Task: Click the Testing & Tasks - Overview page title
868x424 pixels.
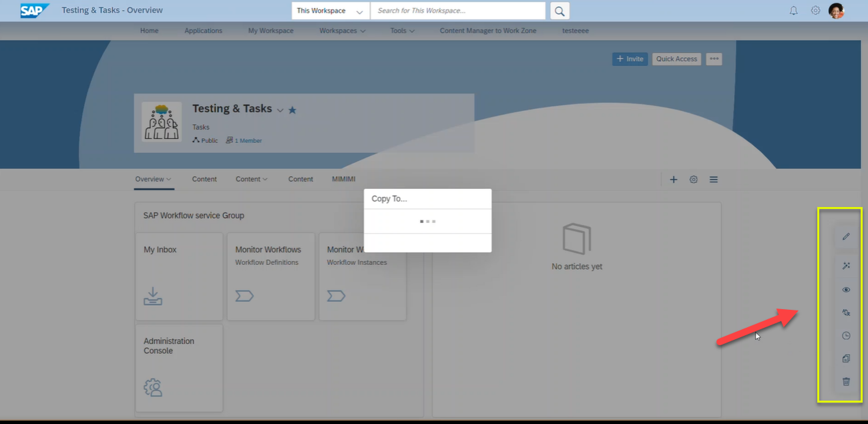Action: pyautogui.click(x=112, y=11)
